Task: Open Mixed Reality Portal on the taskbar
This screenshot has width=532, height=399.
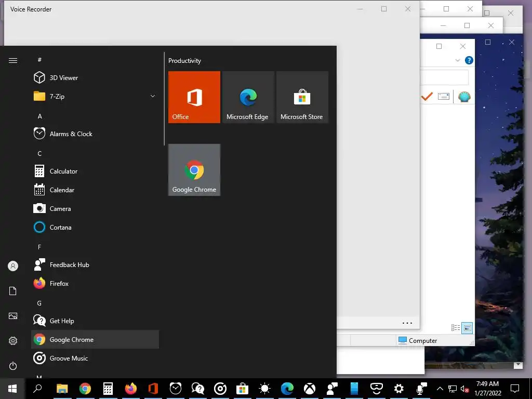Action: pos(377,389)
